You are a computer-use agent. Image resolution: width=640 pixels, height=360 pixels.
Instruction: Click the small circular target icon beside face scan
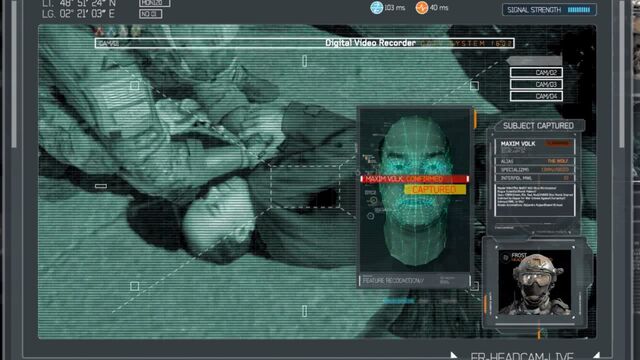tap(370, 216)
